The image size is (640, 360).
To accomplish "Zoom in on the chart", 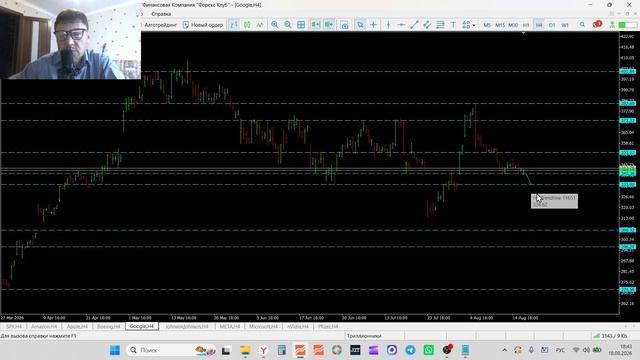I will [x=275, y=25].
